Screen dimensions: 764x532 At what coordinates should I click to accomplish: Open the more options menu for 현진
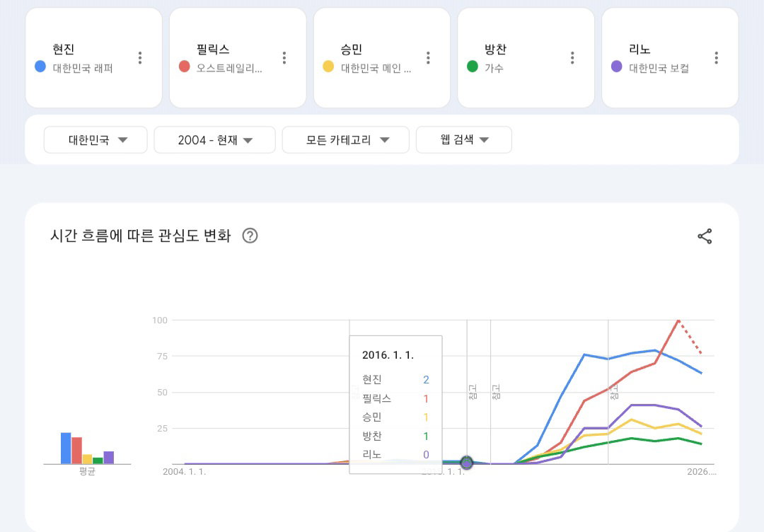[x=140, y=58]
